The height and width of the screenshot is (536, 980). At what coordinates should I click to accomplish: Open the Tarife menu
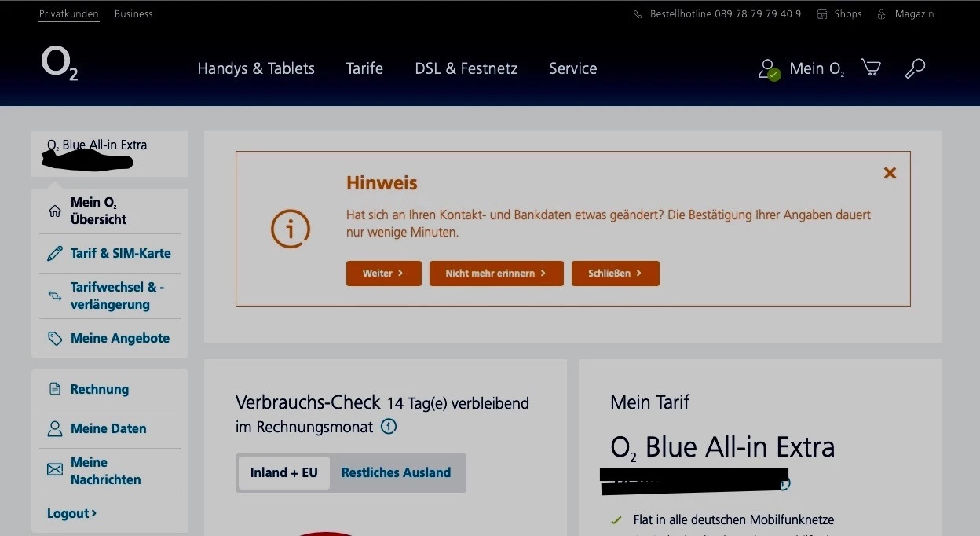click(x=364, y=68)
